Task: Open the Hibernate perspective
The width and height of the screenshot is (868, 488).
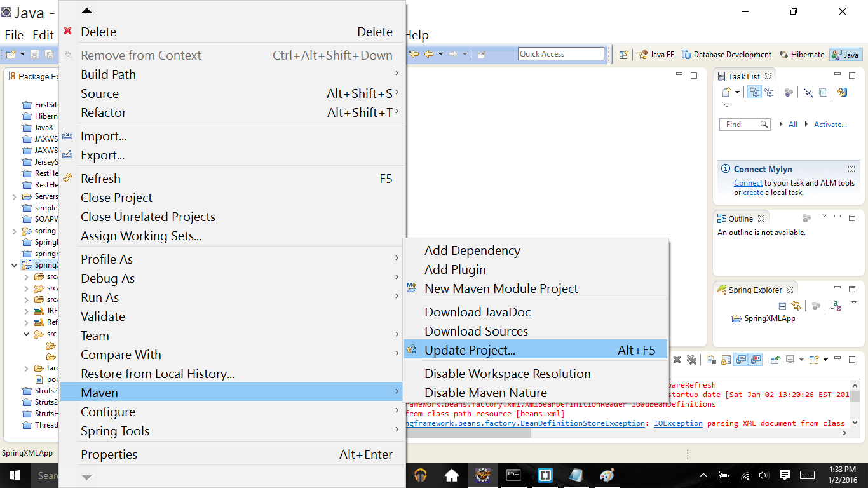Action: point(802,54)
